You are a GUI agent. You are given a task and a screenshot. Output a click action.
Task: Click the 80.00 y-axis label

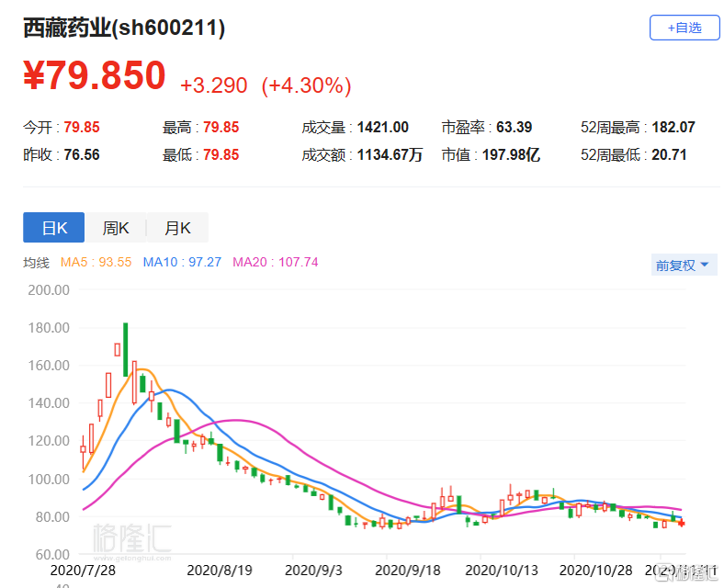point(52,516)
